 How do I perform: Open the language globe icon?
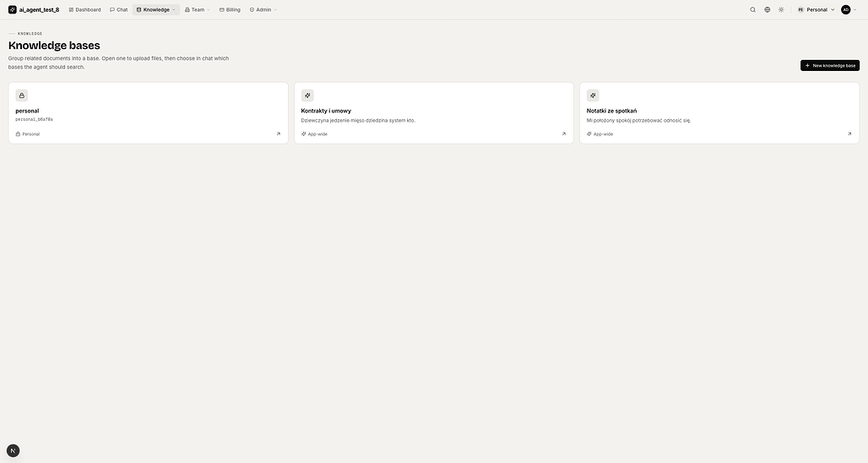(768, 9)
